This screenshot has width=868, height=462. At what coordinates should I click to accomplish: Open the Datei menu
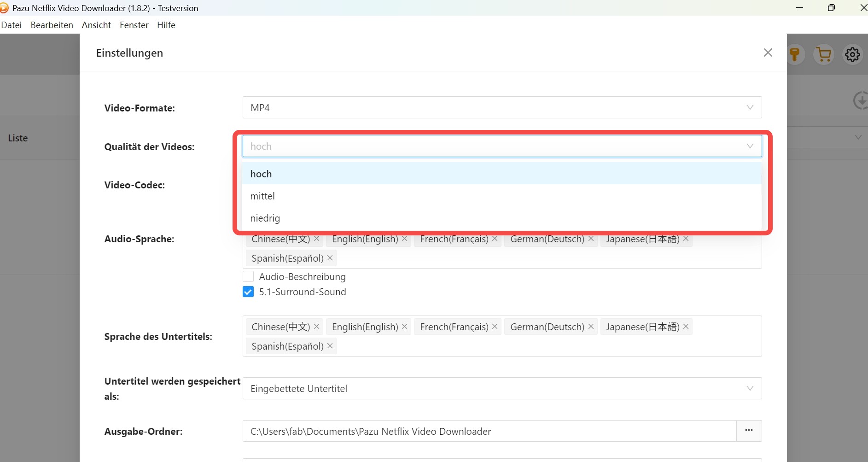pos(12,25)
